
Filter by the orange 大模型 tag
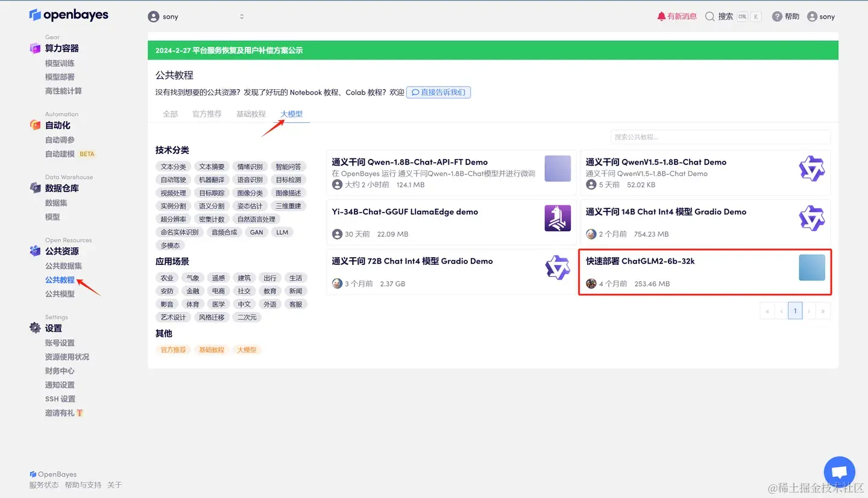click(x=247, y=350)
